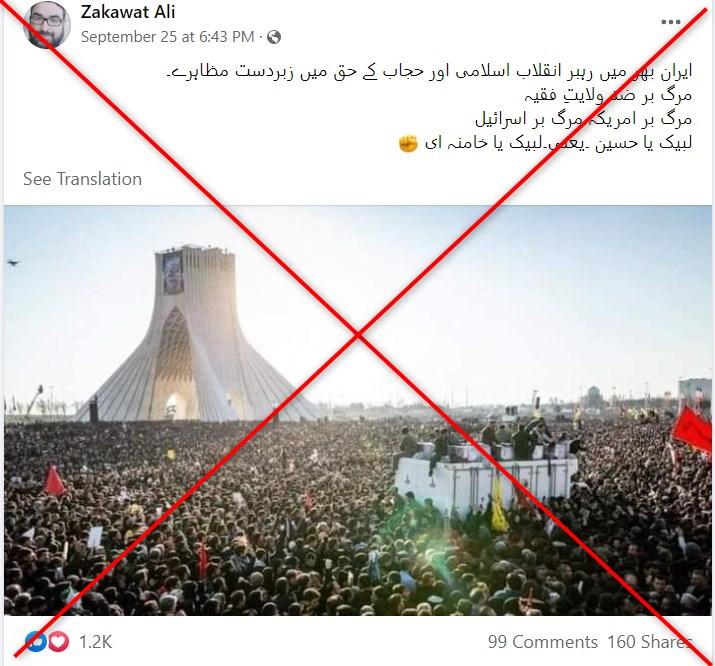Viewport: 715px width, 666px height.
Task: Click the first line of Urdu post text
Action: [429, 72]
